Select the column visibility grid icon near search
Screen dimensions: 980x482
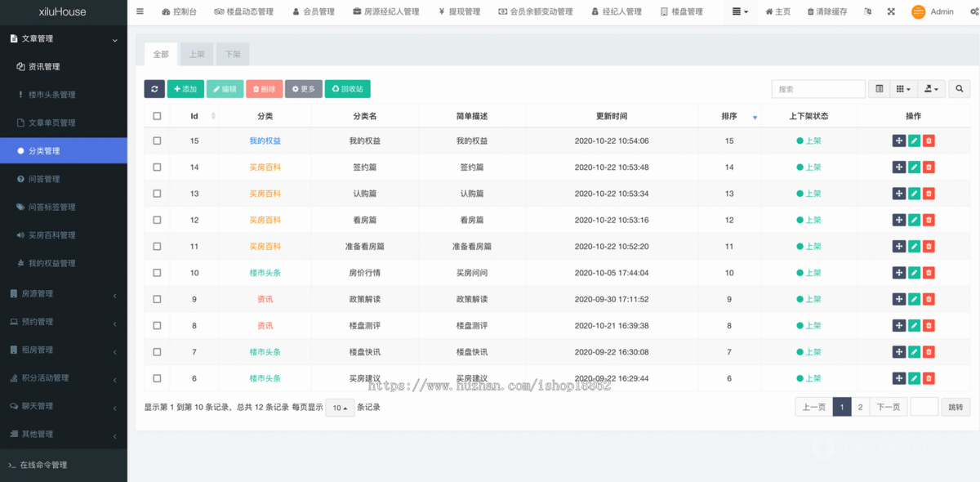[903, 88]
